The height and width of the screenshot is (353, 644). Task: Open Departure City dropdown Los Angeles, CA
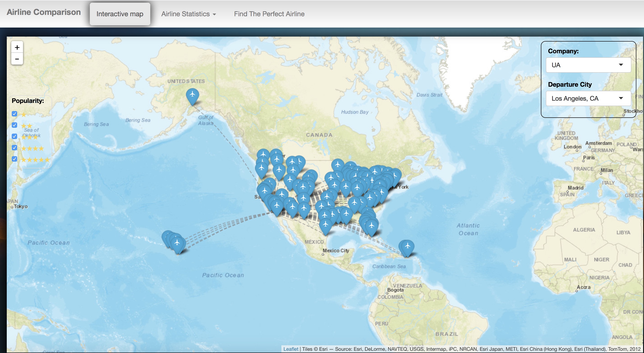coord(588,98)
